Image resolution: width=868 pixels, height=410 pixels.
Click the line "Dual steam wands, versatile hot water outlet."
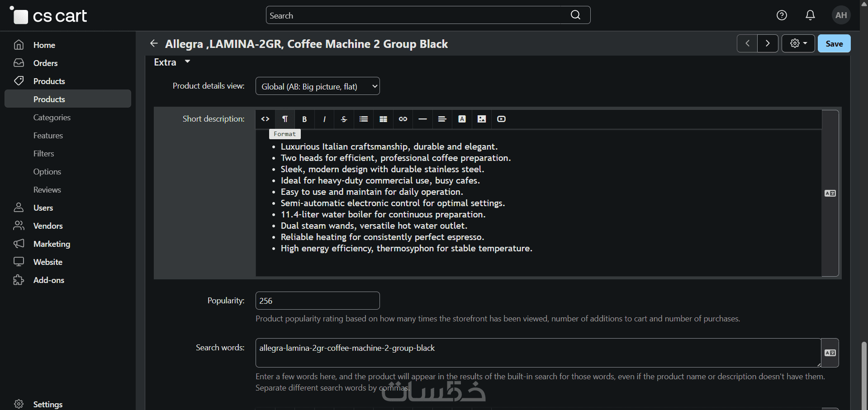coord(374,226)
